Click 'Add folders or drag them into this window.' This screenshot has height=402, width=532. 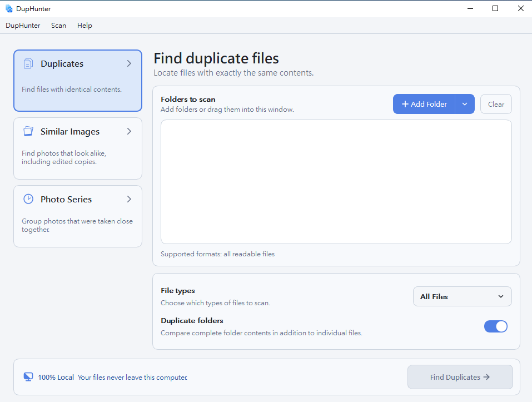point(227,110)
